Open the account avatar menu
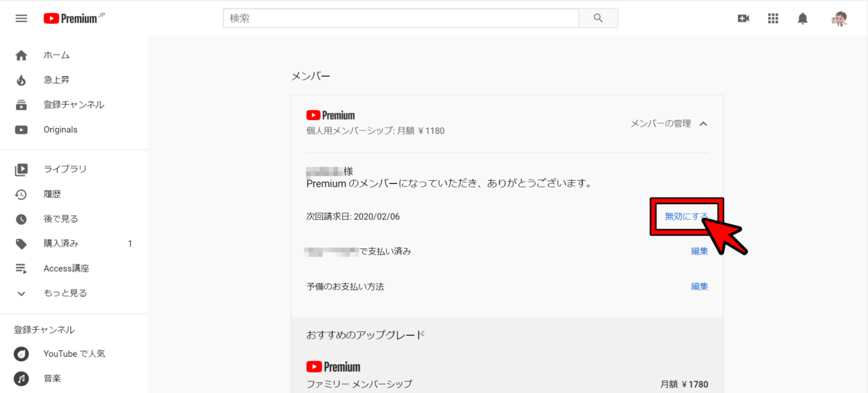The width and height of the screenshot is (868, 393). (x=839, y=18)
